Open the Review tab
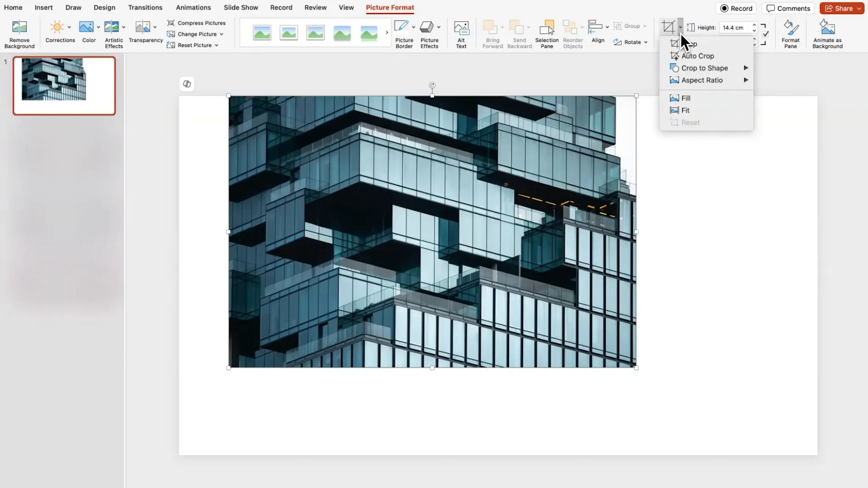Image resolution: width=868 pixels, height=488 pixels. pos(316,8)
